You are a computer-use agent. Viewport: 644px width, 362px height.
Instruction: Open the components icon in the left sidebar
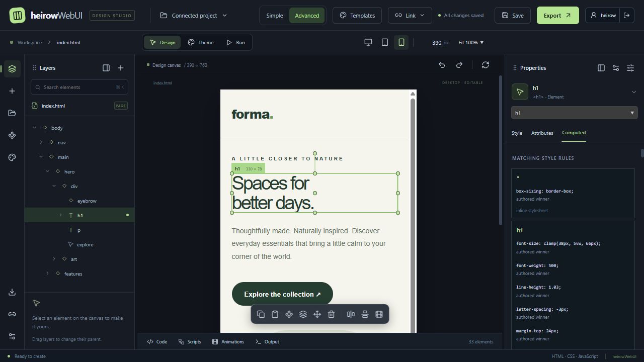pyautogui.click(x=12, y=135)
